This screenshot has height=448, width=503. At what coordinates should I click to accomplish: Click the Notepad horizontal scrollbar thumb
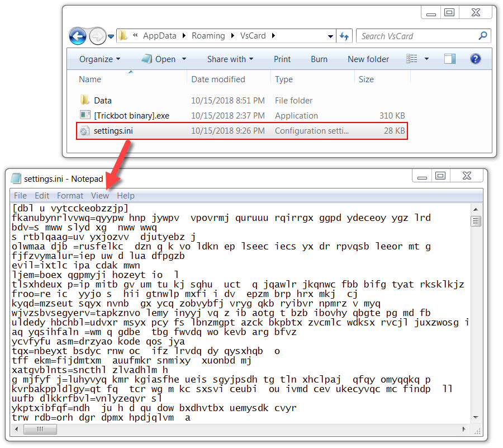(x=40, y=429)
